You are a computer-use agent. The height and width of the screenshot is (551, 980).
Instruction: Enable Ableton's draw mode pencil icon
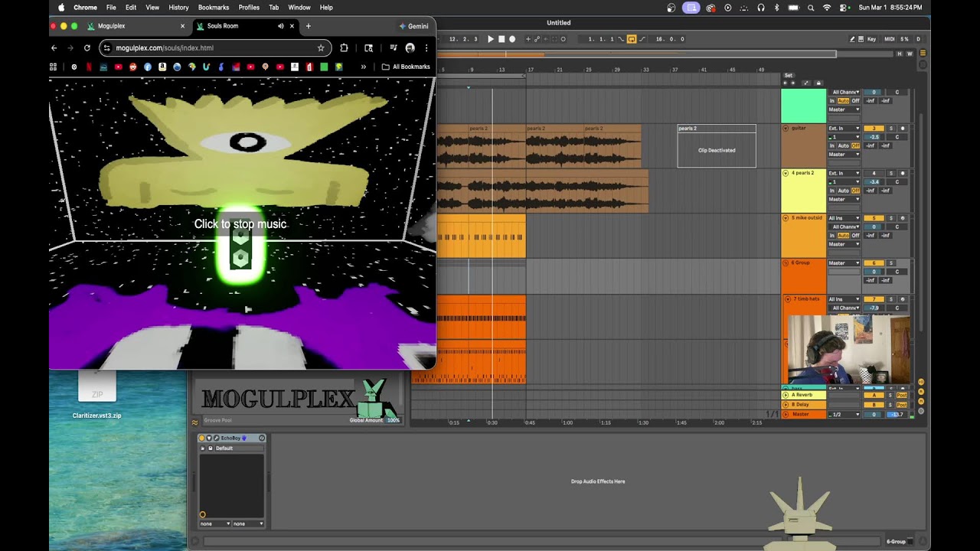852,39
